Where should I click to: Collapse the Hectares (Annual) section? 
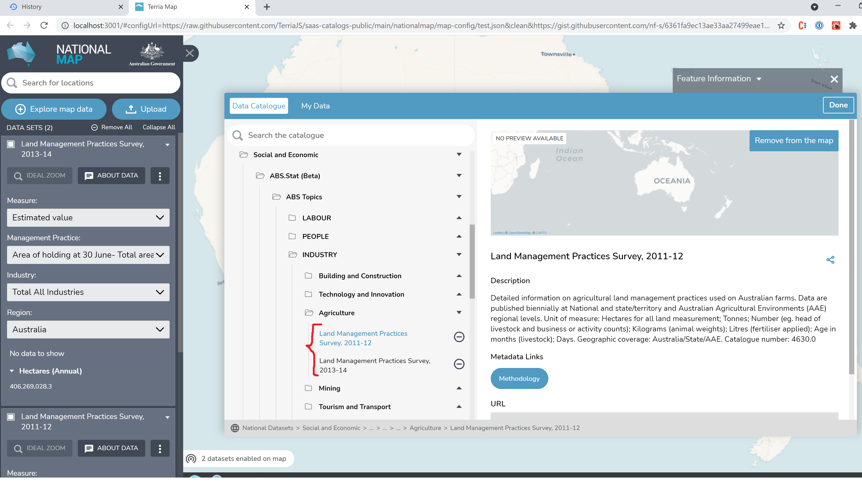pyautogui.click(x=12, y=371)
